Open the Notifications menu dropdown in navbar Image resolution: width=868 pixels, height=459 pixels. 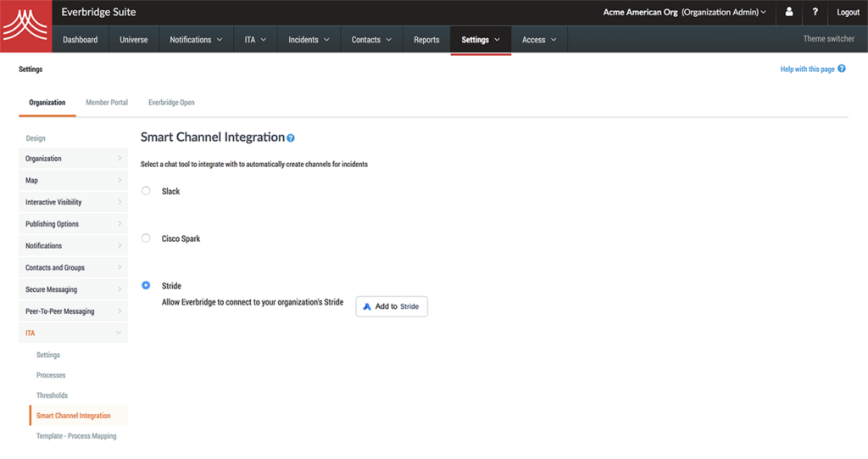point(196,39)
